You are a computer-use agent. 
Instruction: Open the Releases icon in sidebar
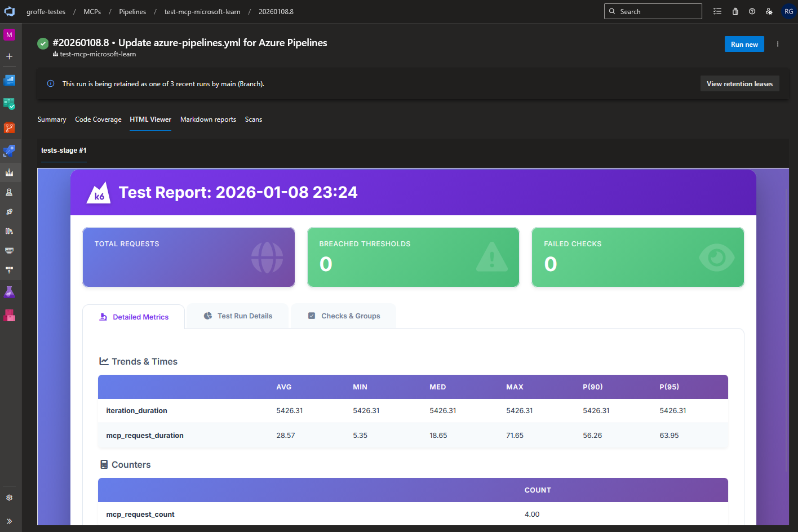9,212
